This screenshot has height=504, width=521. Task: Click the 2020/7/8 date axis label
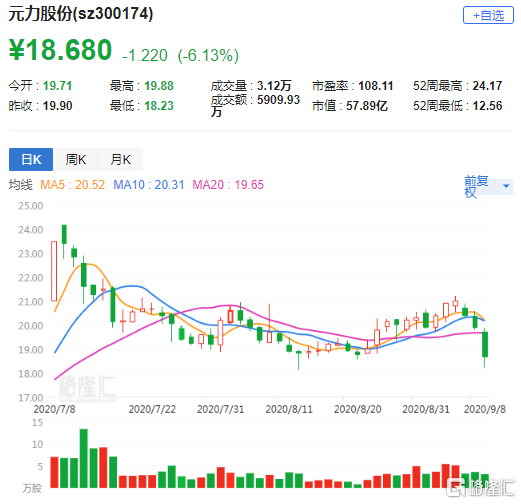[54, 409]
